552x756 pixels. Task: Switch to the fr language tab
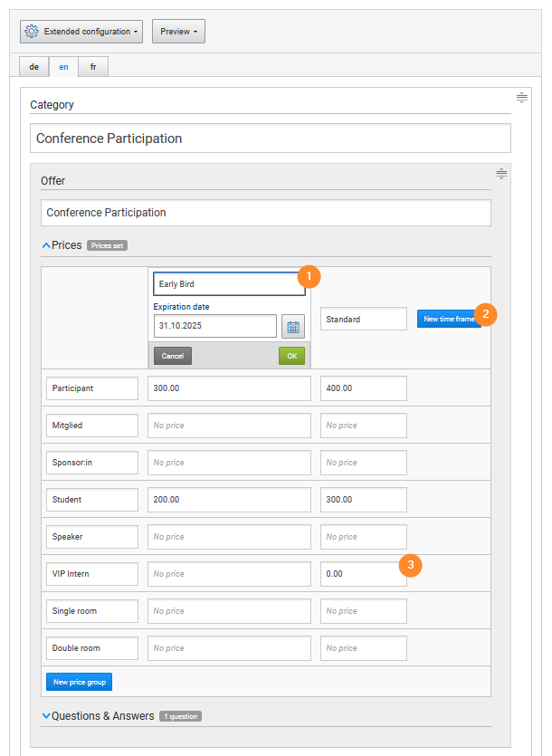click(92, 66)
